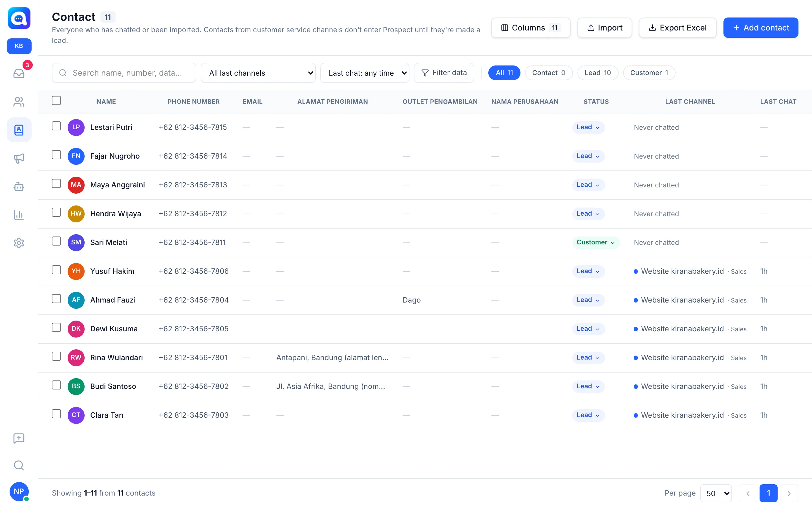Click the Add contact button

click(761, 28)
